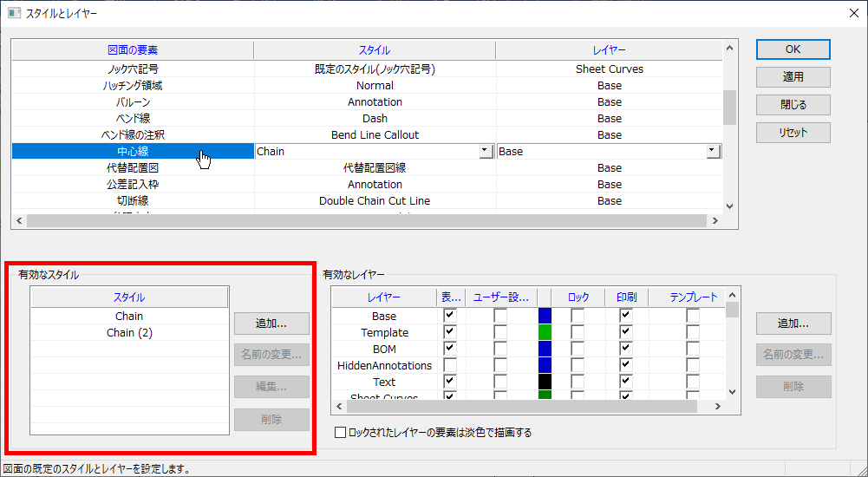Select the ベンド線 row in elements table

coord(132,119)
